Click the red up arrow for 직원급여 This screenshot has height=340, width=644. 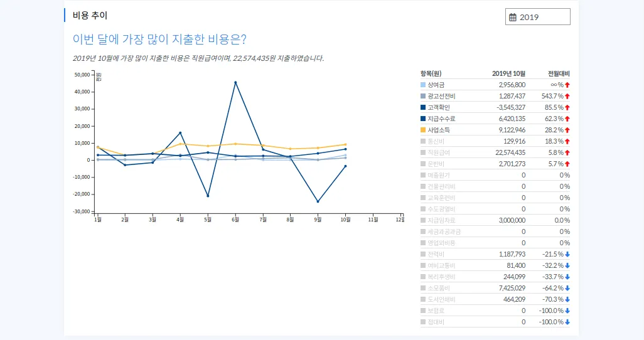(x=567, y=153)
